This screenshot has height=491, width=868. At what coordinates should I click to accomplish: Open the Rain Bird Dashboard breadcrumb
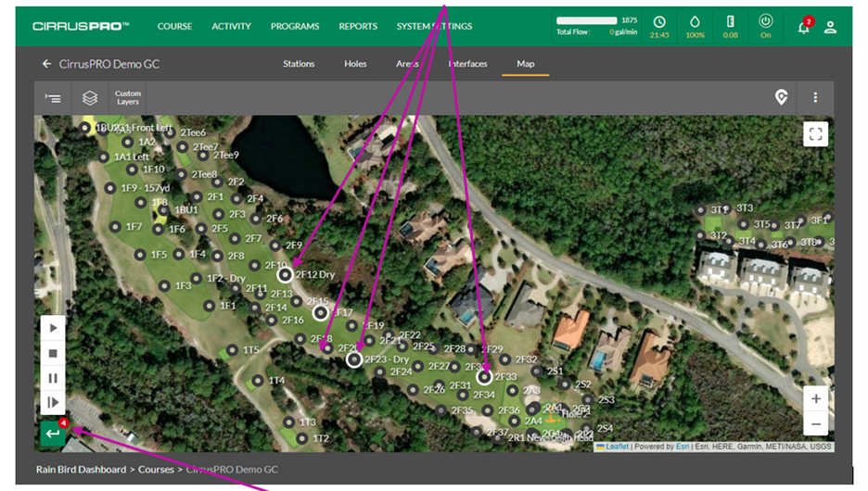[x=82, y=470]
